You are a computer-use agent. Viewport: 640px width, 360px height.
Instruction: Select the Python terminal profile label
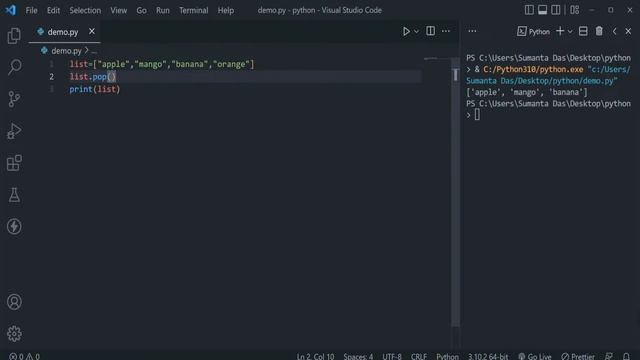tap(533, 31)
